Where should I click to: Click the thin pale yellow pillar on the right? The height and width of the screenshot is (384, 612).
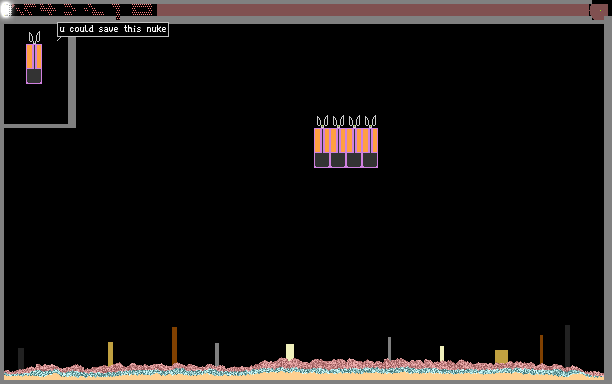click(x=442, y=354)
